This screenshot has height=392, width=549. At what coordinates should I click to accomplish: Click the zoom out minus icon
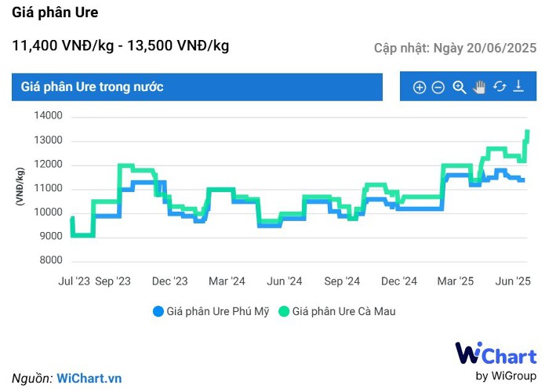(x=438, y=87)
